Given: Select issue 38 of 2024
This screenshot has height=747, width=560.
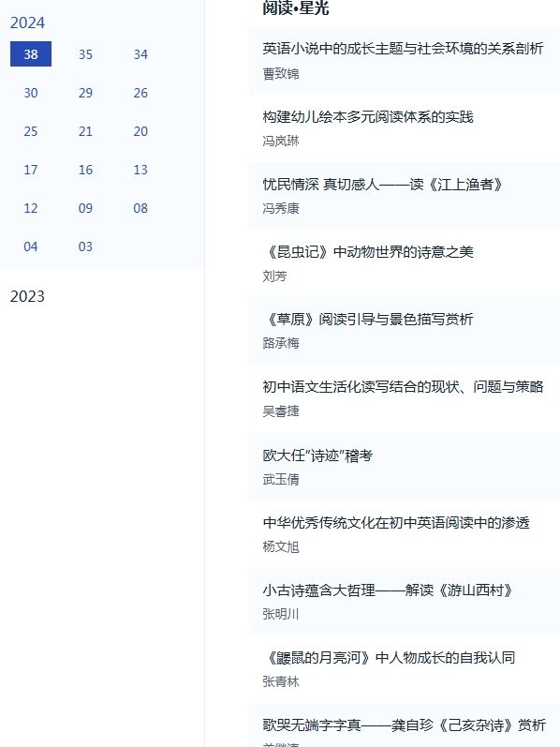Looking at the screenshot, I should (31, 53).
